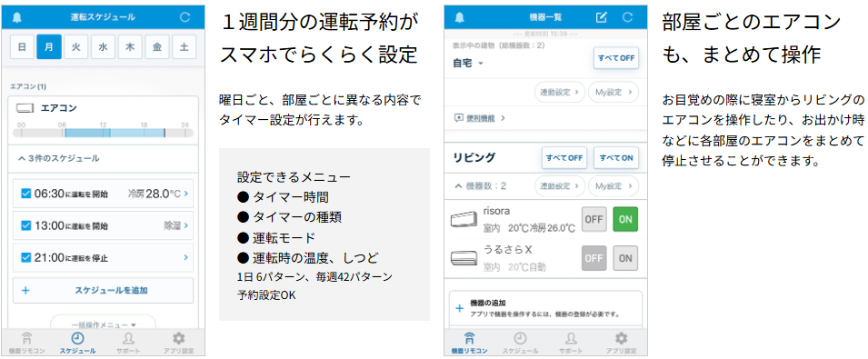Turn risora ON
Viewport: 868px width, 359px height.
[625, 219]
